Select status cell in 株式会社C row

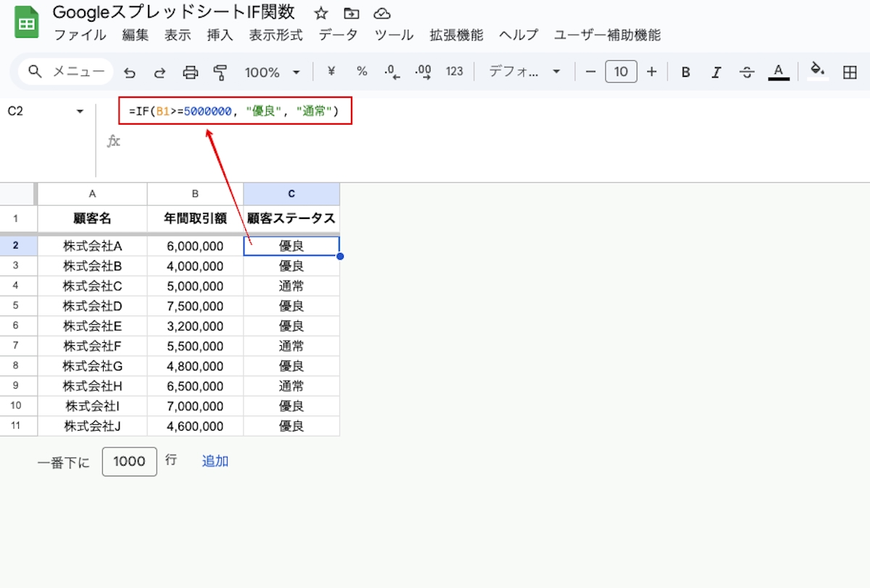click(291, 286)
